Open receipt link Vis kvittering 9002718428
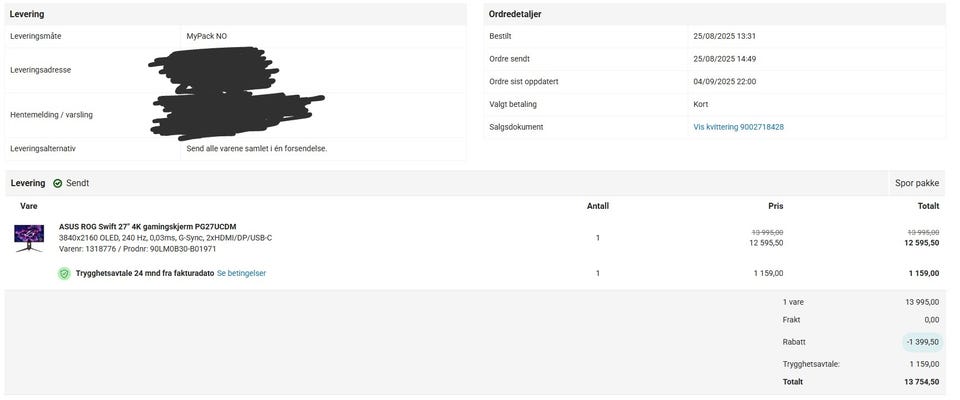The image size is (960, 400). [x=738, y=127]
